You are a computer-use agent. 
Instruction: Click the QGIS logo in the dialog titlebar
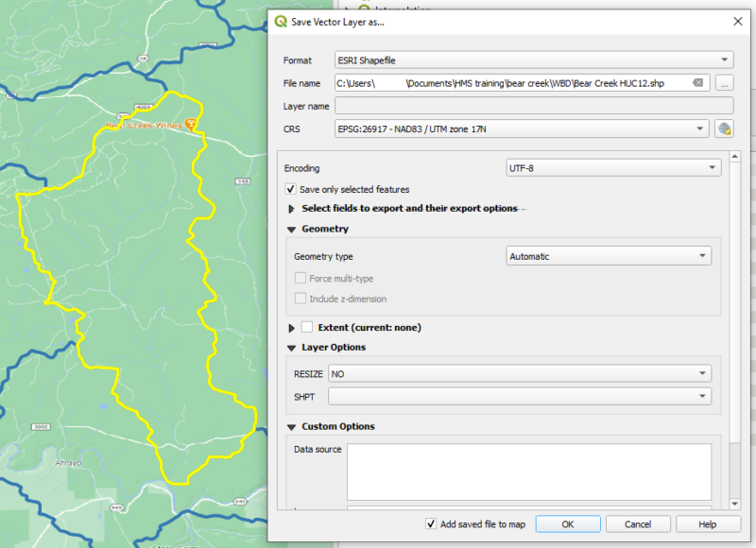[x=282, y=21]
